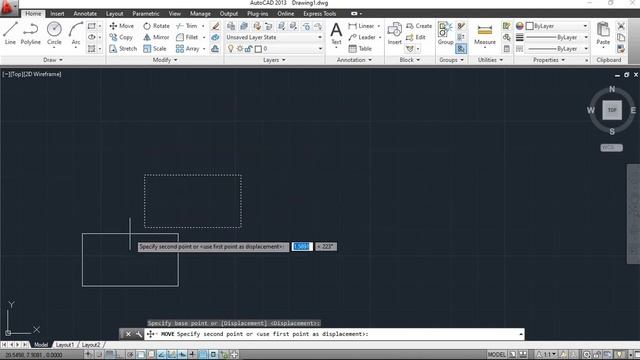Activate the Move command
The width and height of the screenshot is (640, 360).
(122, 26)
